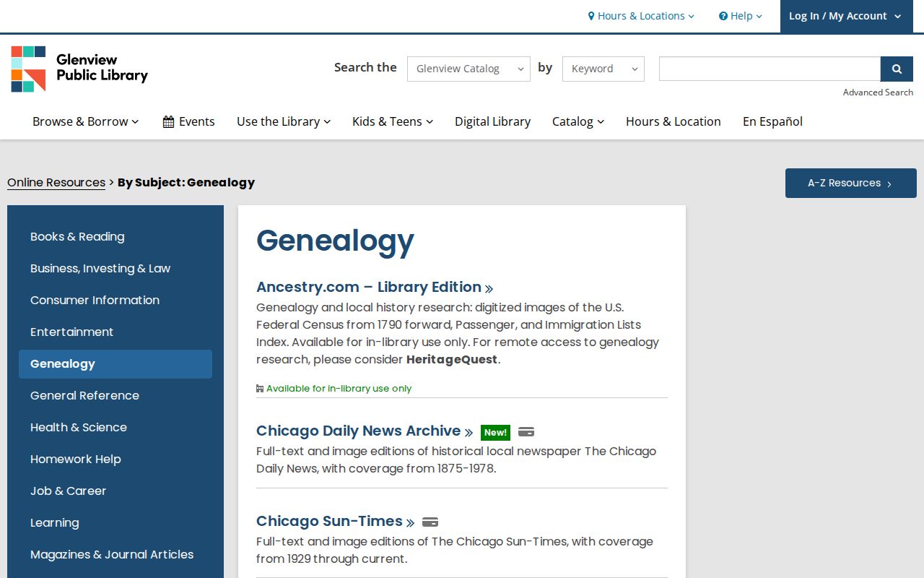Click the A-Z Resources button
This screenshot has height=578, width=924.
pos(851,183)
